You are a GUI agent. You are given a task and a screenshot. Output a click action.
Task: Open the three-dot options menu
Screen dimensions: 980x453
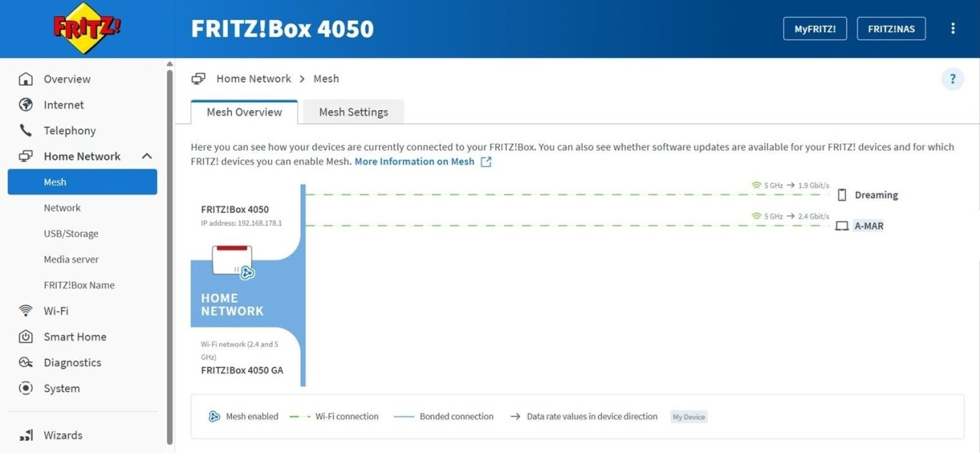[x=953, y=28]
